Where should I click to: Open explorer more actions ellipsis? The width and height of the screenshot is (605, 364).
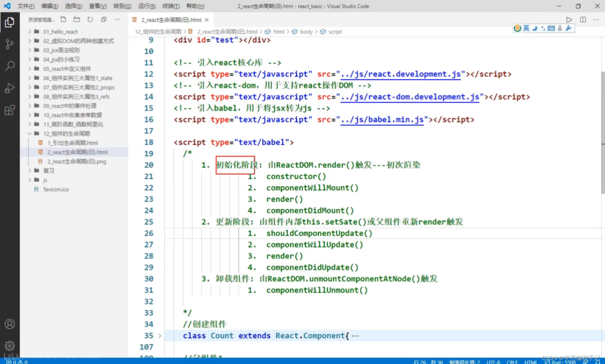click(117, 19)
